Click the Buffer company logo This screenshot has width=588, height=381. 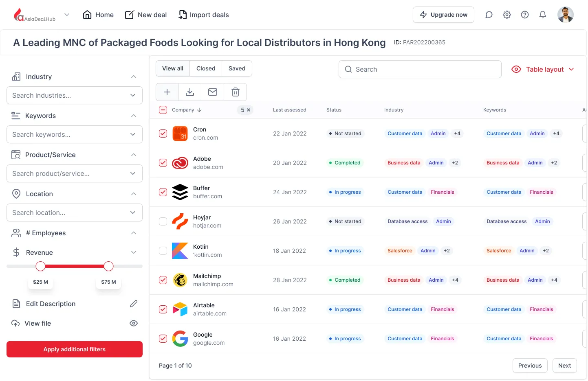pos(180,192)
